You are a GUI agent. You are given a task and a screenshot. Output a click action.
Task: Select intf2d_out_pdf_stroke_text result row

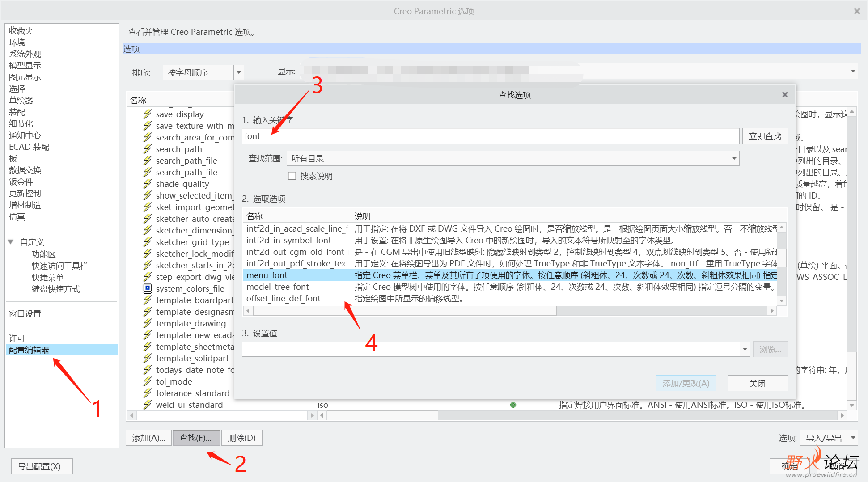pos(510,263)
